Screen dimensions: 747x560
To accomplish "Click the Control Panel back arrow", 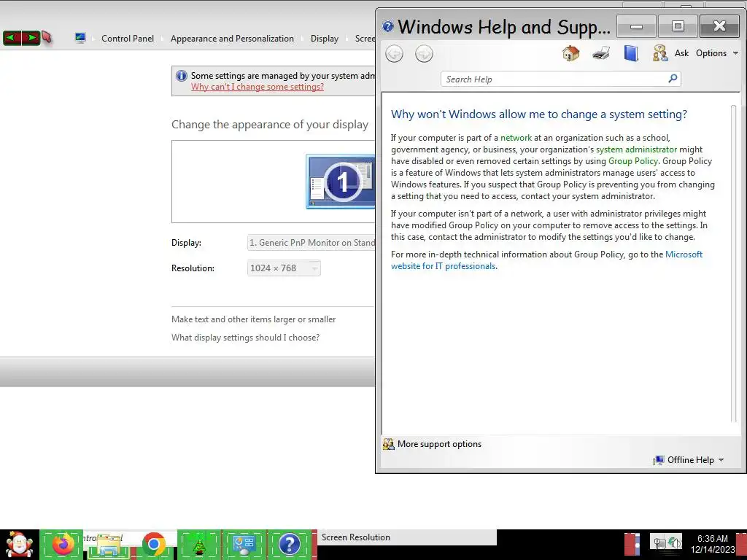I will (x=12, y=37).
